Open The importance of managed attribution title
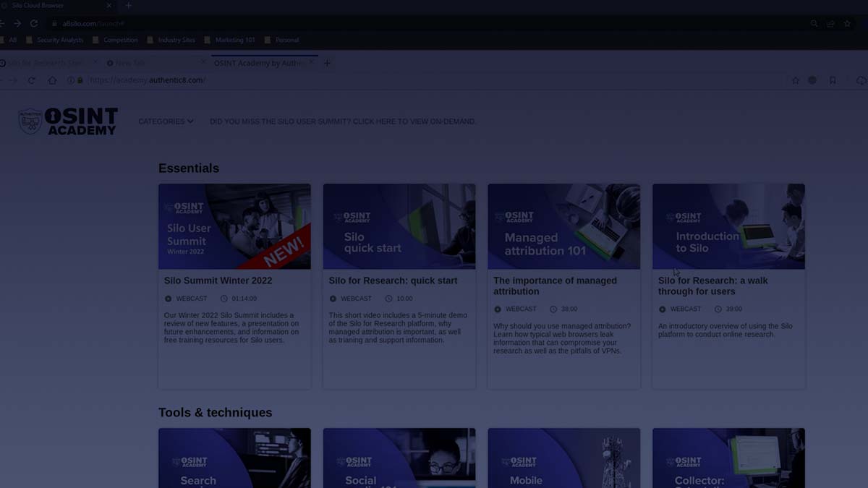This screenshot has height=488, width=868. pos(555,286)
